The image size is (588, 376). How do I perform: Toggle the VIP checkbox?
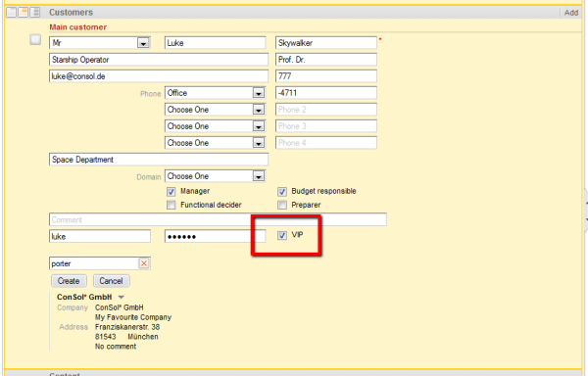(x=282, y=235)
